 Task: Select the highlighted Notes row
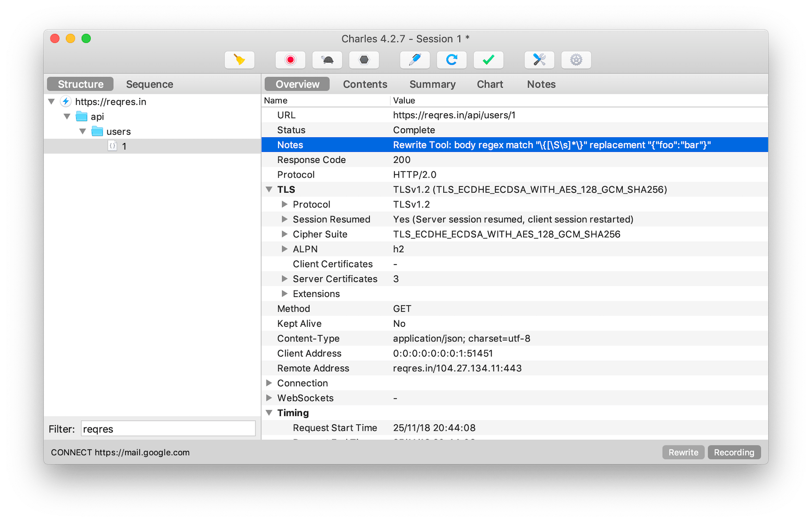pyautogui.click(x=515, y=145)
